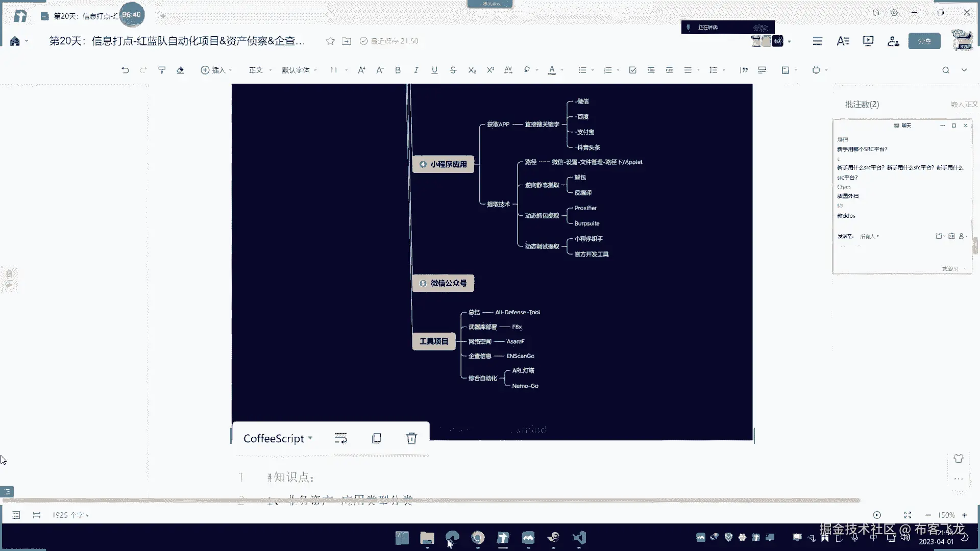This screenshot has width=980, height=551.
Task: Apply strikethrough formatting
Action: (x=453, y=70)
